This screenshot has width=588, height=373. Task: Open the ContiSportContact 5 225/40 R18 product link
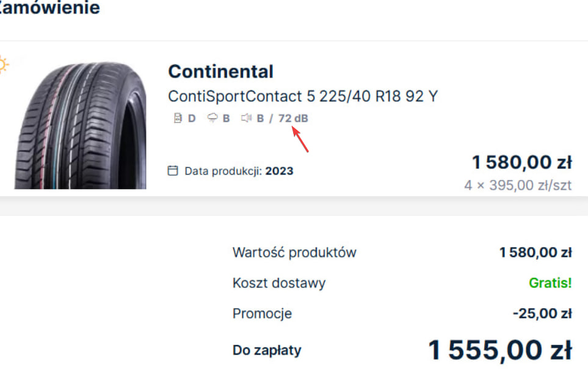pyautogui.click(x=303, y=96)
